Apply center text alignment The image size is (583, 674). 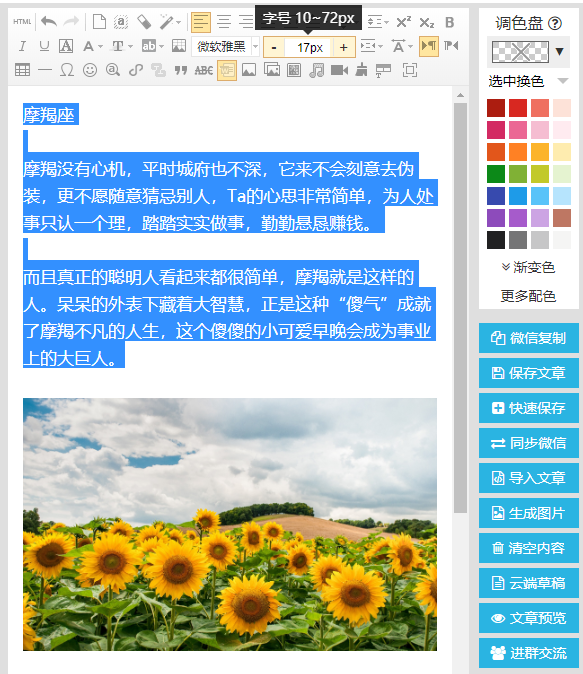[224, 21]
